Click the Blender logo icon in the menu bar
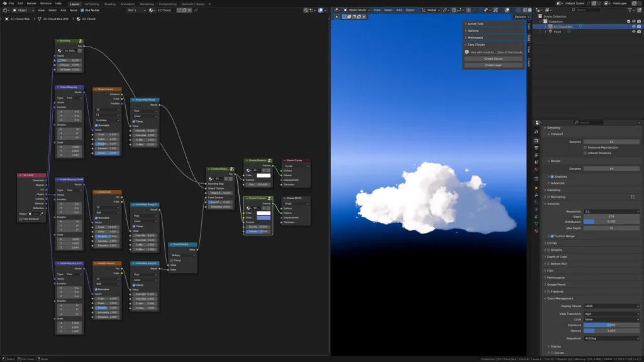 coord(4,3)
